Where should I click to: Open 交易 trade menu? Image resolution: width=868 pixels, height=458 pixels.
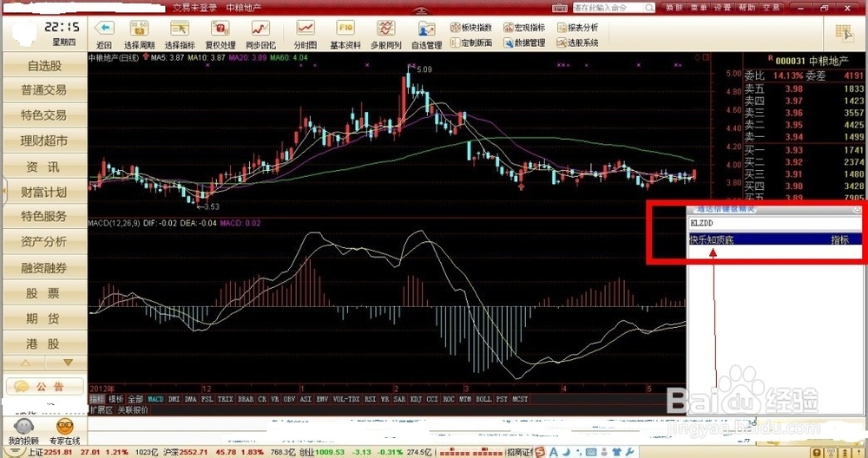click(x=771, y=8)
